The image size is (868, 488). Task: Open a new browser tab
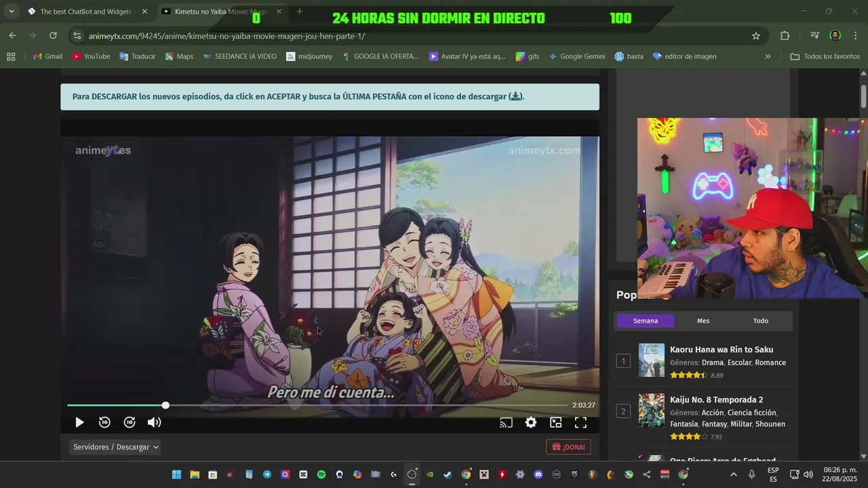[300, 12]
